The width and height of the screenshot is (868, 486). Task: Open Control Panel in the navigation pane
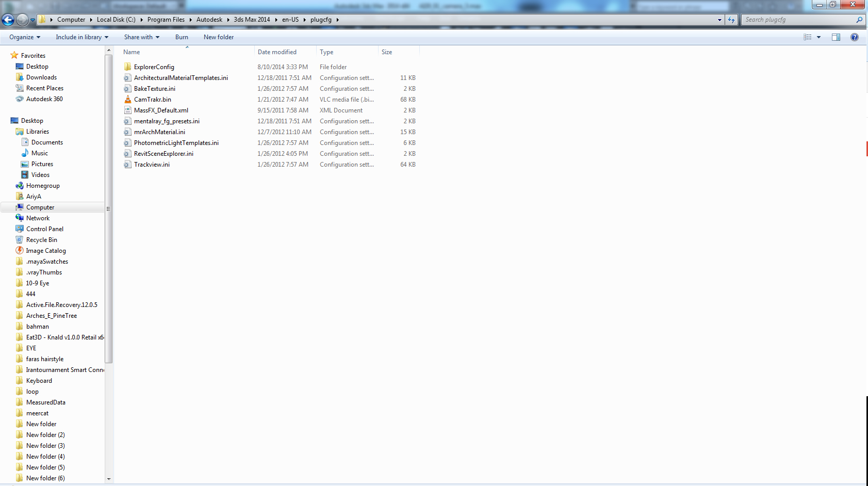tap(45, 229)
